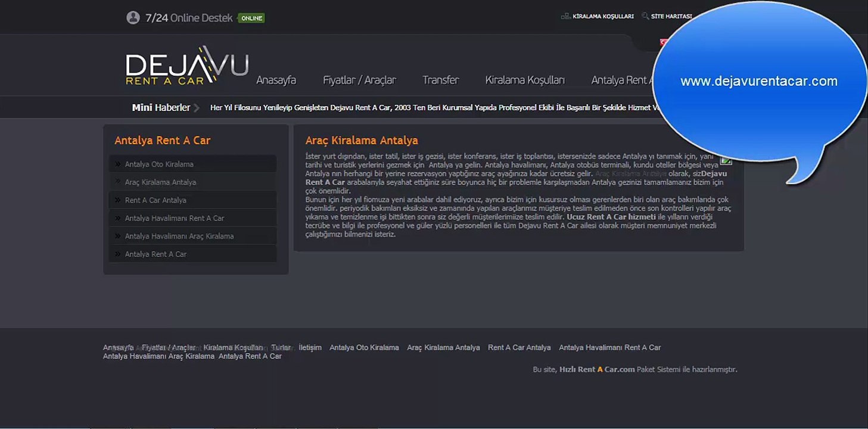Open Antalya Havalimanı Rent A Car footer link
The width and height of the screenshot is (868, 429).
tap(610, 347)
